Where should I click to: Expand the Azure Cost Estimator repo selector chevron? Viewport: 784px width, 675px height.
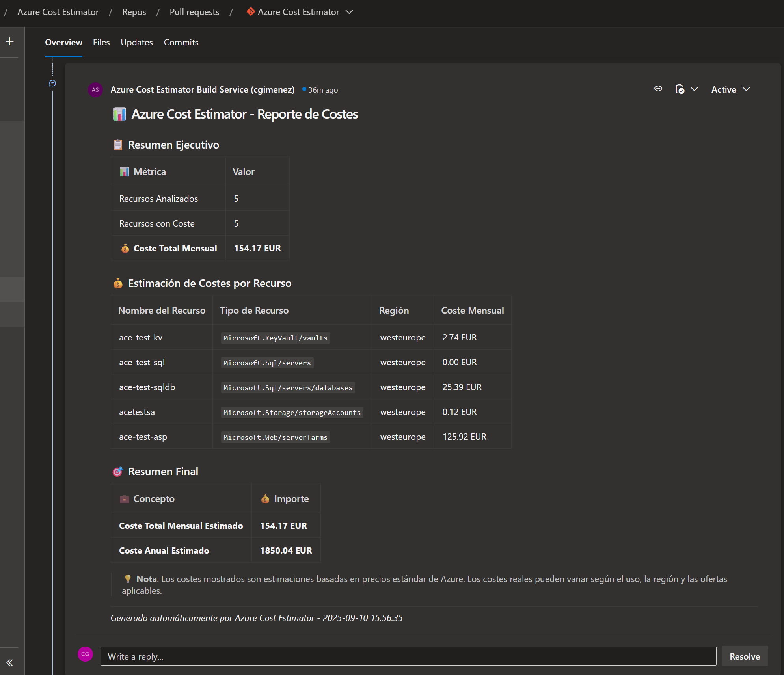(x=349, y=12)
